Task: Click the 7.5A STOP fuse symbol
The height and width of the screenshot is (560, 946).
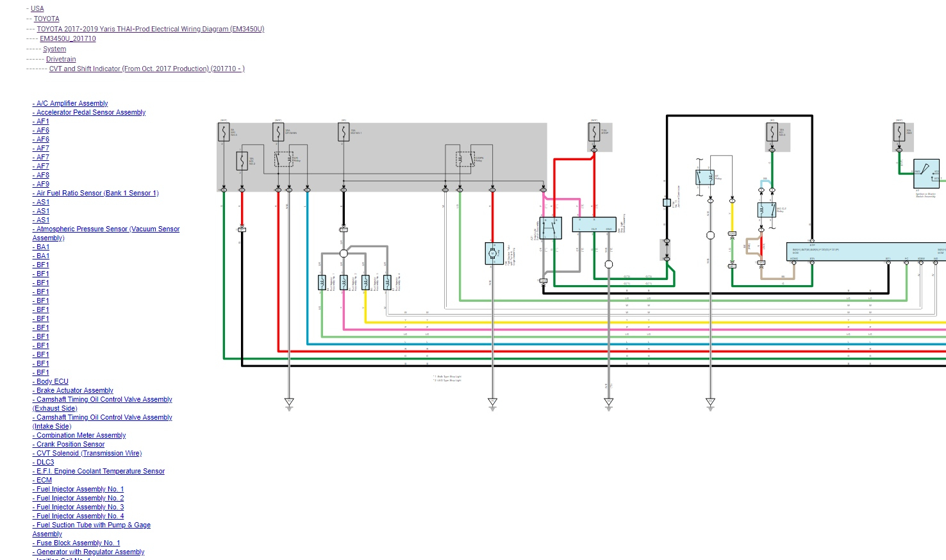Action: pyautogui.click(x=594, y=133)
